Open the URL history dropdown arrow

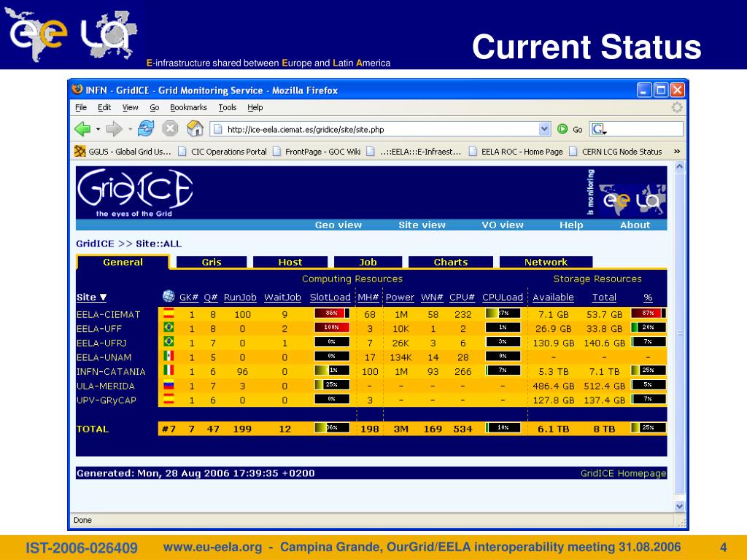pyautogui.click(x=544, y=129)
